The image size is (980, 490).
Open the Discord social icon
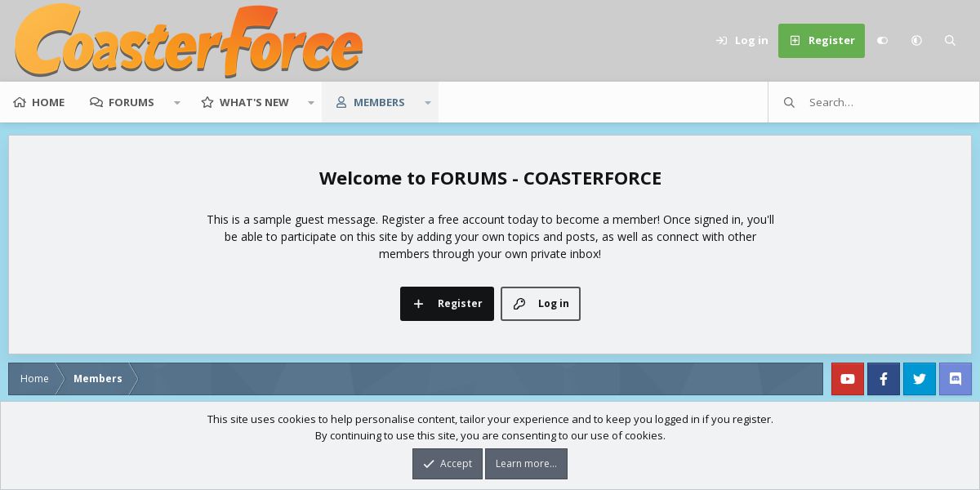coord(955,379)
